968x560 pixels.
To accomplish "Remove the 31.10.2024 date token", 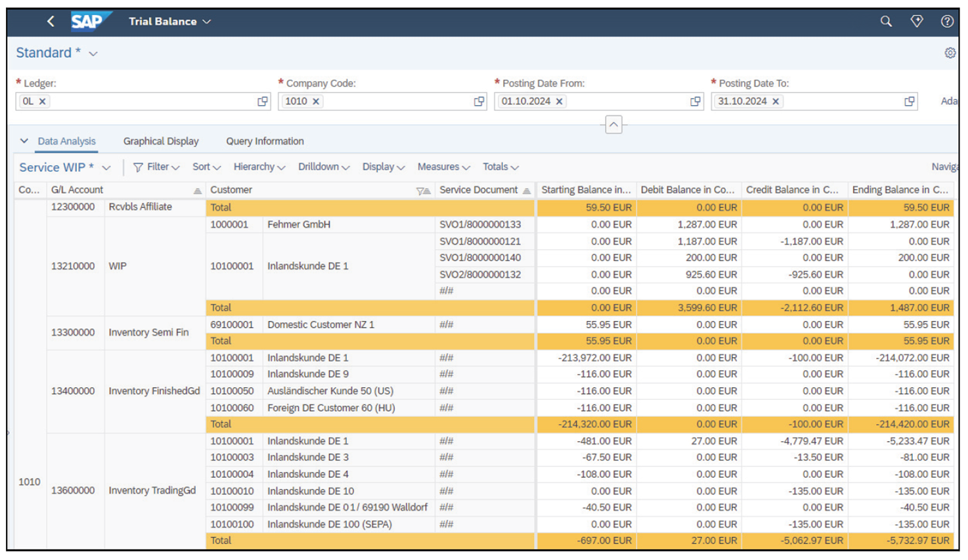I will click(x=776, y=101).
